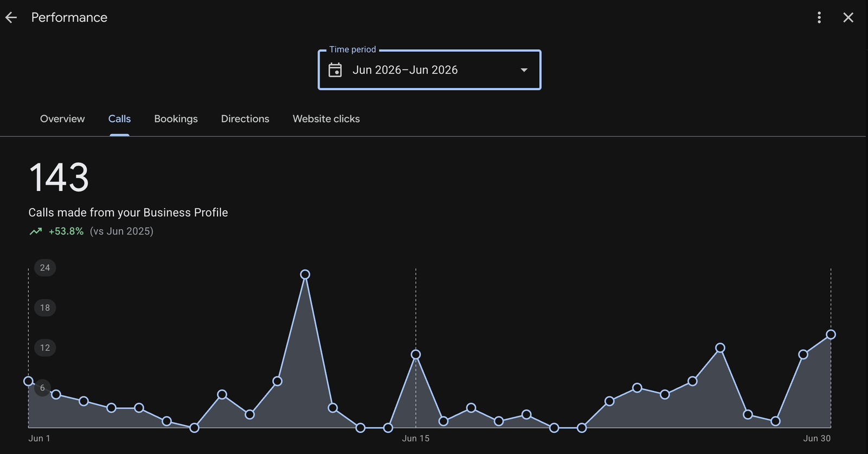
Task: Open the Bookings tab
Action: (x=176, y=119)
